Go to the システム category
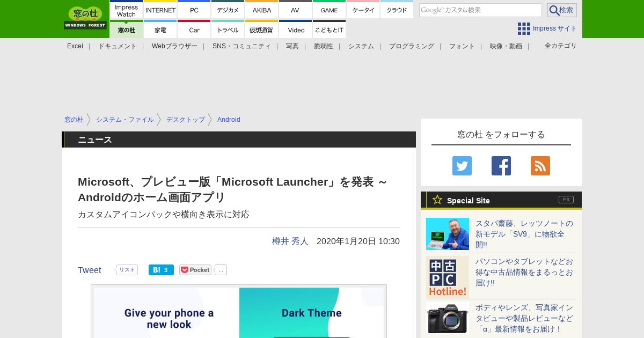The image size is (644, 338). (x=361, y=46)
